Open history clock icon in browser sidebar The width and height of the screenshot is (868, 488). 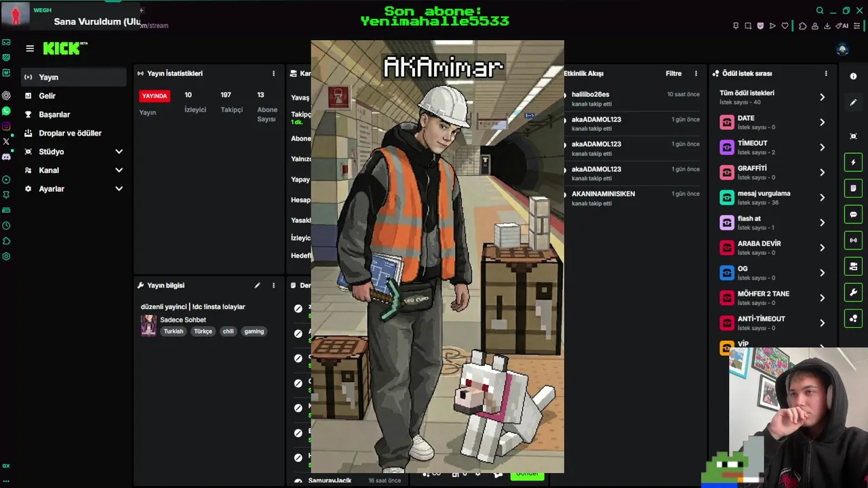coord(6,226)
